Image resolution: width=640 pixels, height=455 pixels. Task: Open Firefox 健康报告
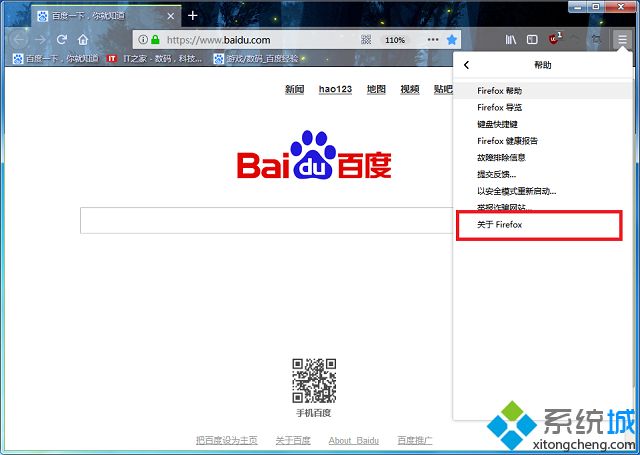coord(543,141)
